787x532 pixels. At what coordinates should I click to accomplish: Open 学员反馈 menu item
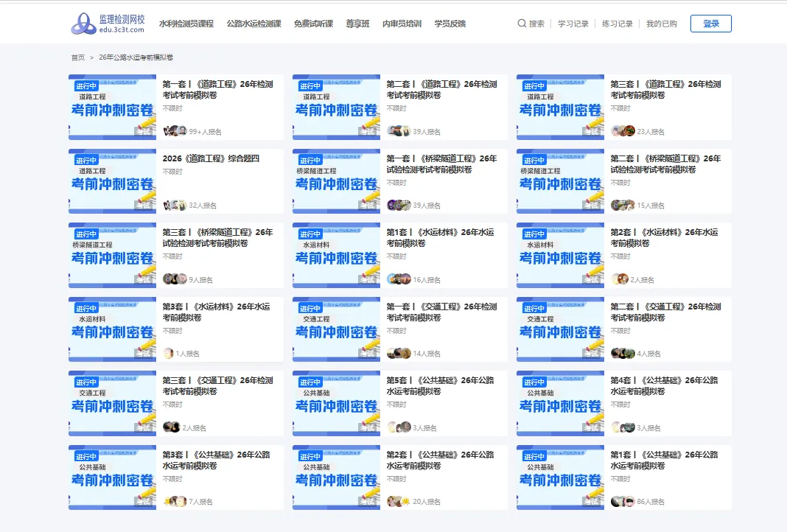pos(450,24)
